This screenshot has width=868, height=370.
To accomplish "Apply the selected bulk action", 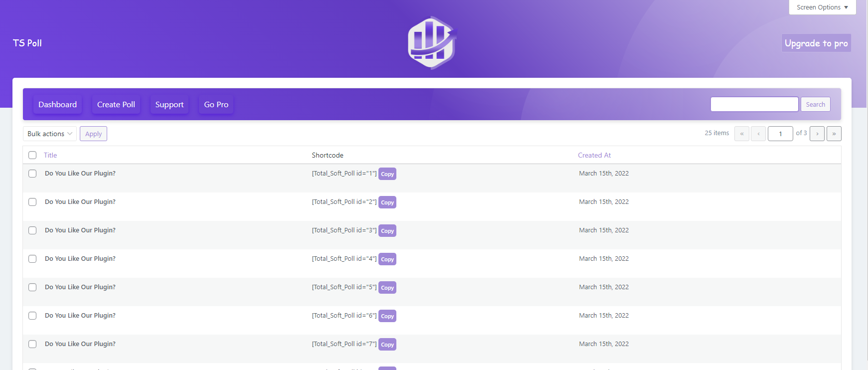I will point(93,134).
